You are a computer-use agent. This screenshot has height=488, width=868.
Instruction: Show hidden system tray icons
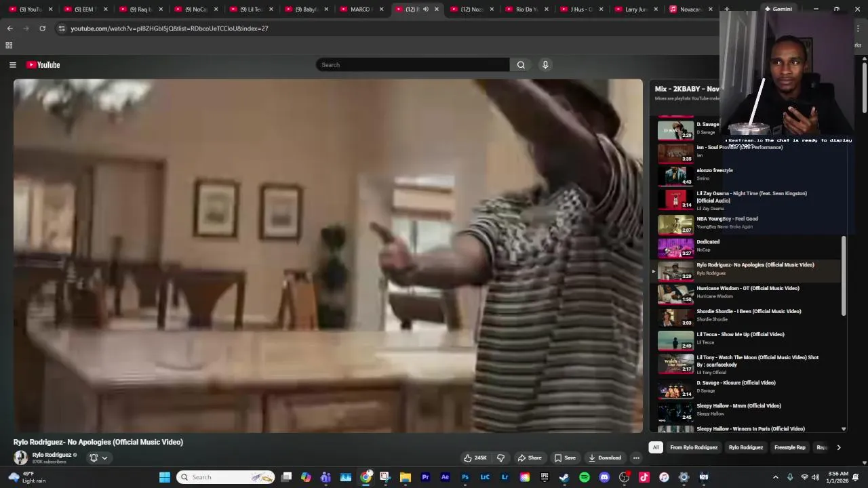pyautogui.click(x=776, y=477)
